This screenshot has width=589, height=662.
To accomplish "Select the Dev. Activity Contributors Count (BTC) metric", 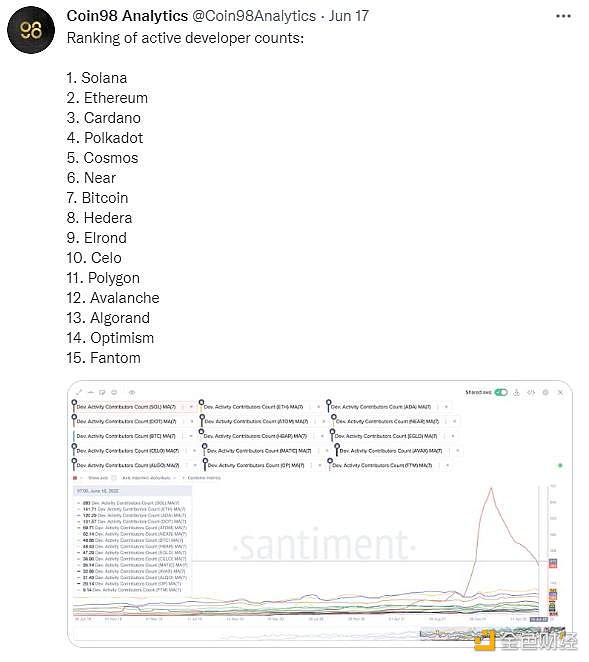I will [126, 436].
